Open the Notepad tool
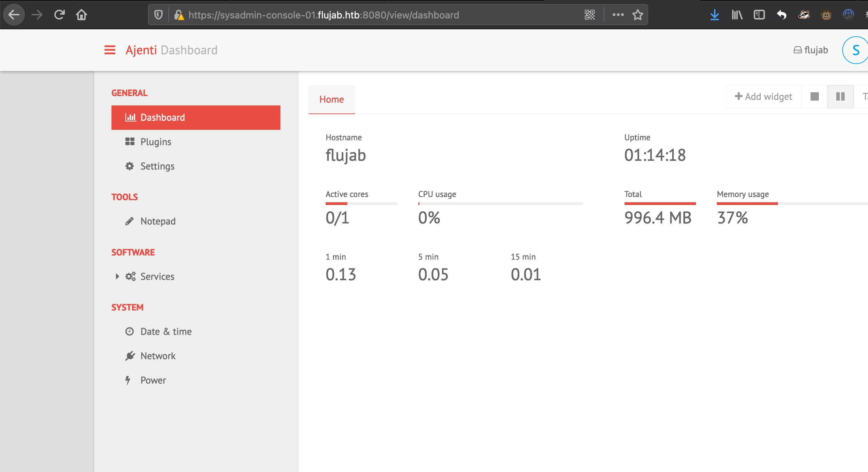 pos(157,221)
